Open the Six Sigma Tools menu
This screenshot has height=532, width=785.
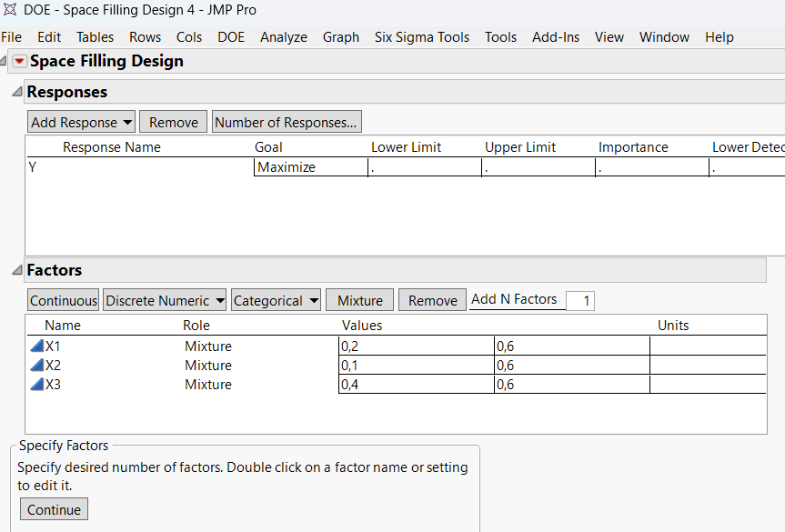click(422, 37)
